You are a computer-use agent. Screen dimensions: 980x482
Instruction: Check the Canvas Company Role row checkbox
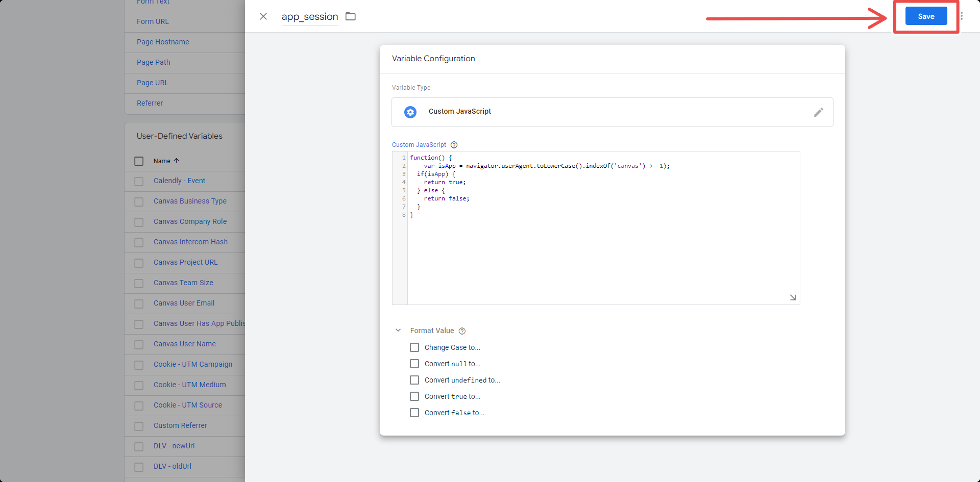tap(139, 222)
